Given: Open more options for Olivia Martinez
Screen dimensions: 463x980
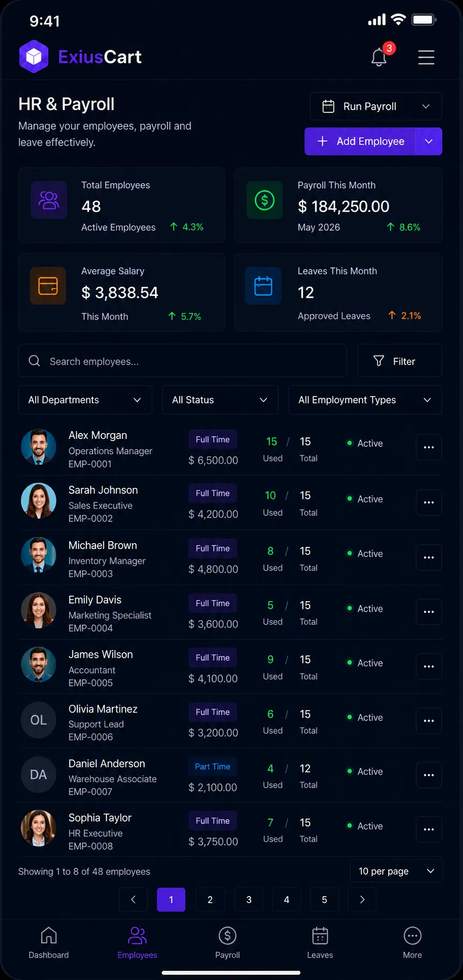Looking at the screenshot, I should pyautogui.click(x=429, y=720).
